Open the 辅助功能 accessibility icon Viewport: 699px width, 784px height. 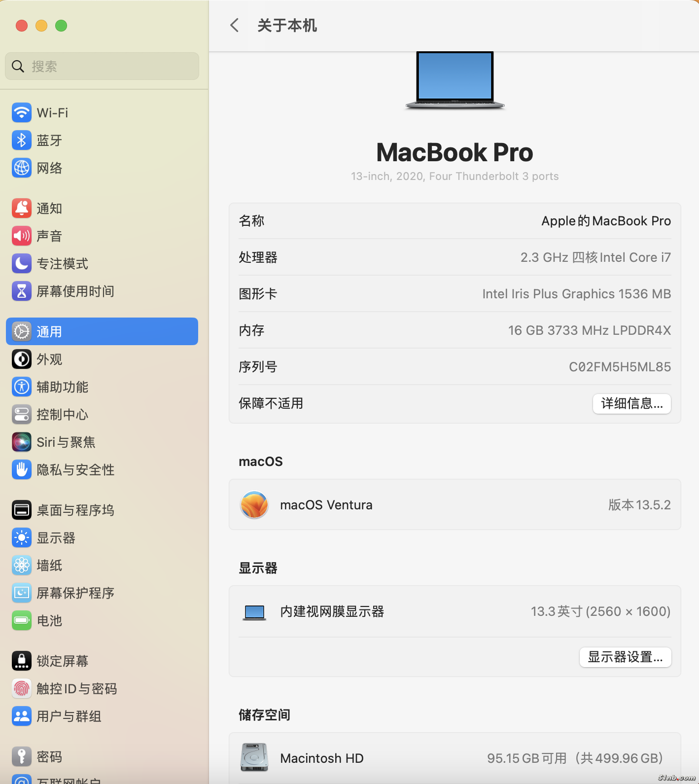click(x=22, y=387)
